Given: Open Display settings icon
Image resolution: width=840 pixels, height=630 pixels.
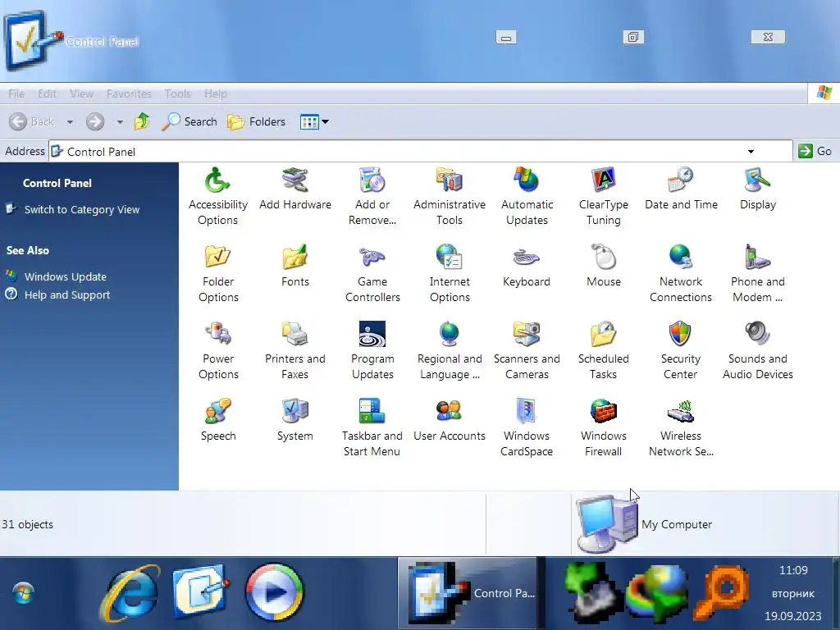Looking at the screenshot, I should 757,189.
